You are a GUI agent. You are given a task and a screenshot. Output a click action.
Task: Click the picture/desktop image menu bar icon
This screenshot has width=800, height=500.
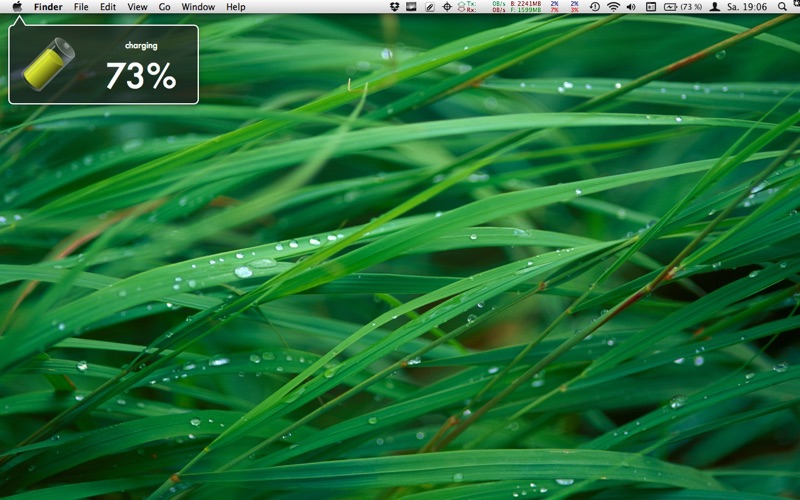click(x=411, y=7)
